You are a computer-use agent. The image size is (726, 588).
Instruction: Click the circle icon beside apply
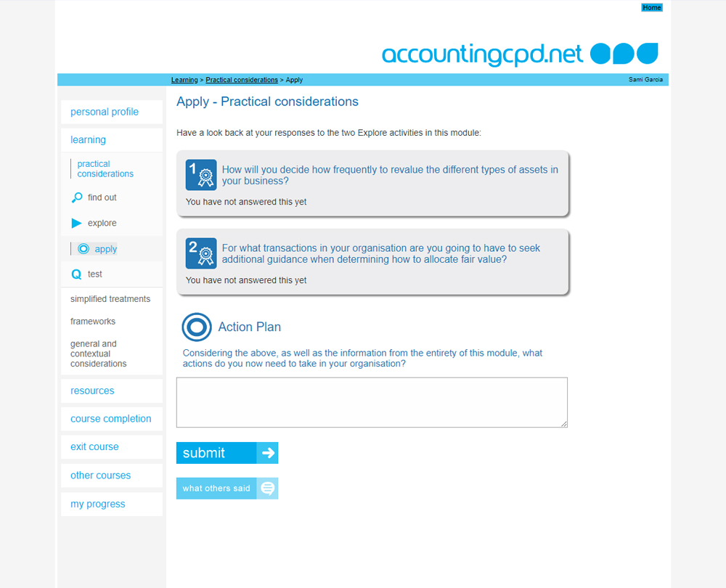(83, 249)
